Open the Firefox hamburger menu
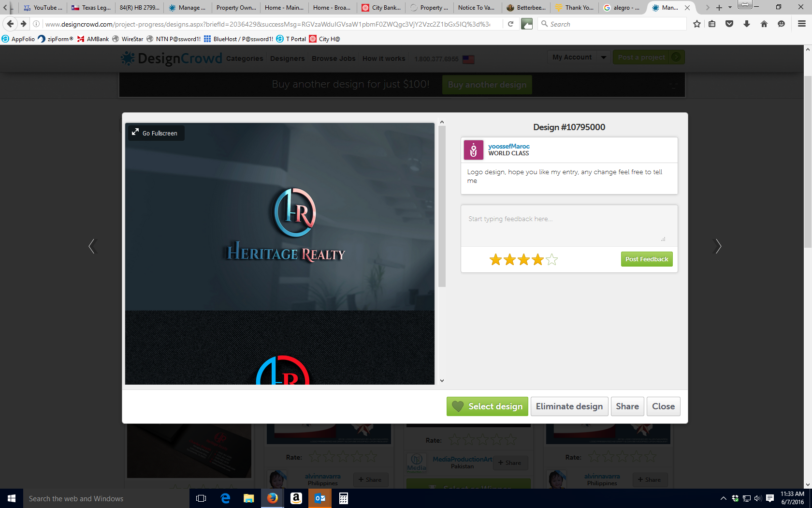812x508 pixels. pyautogui.click(x=801, y=24)
